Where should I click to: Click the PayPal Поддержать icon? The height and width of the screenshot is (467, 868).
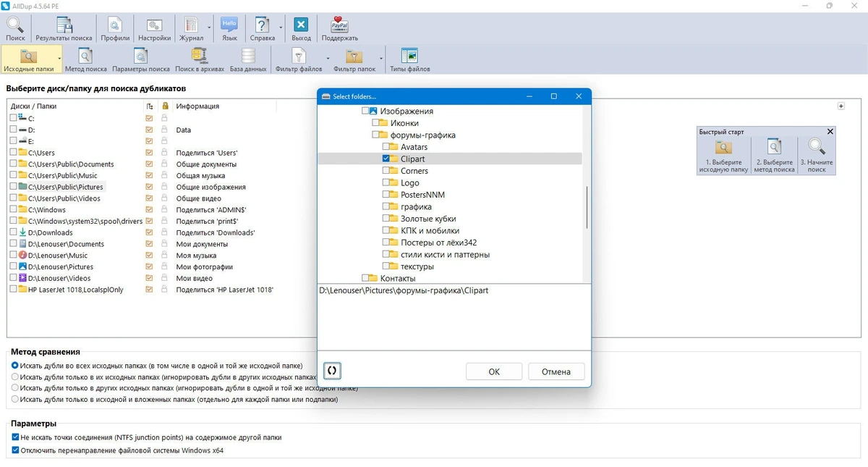(x=339, y=28)
